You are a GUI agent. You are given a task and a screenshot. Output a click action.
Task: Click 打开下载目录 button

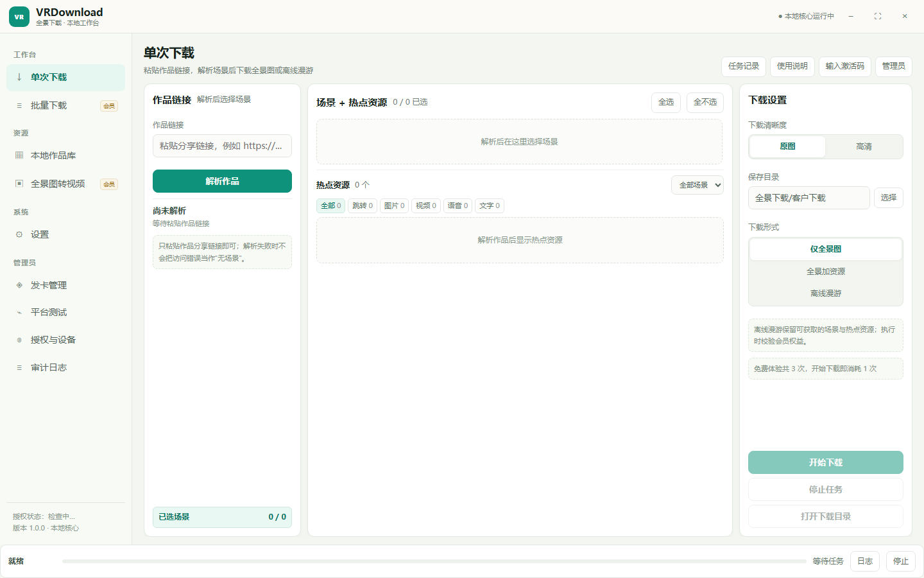pyautogui.click(x=826, y=516)
